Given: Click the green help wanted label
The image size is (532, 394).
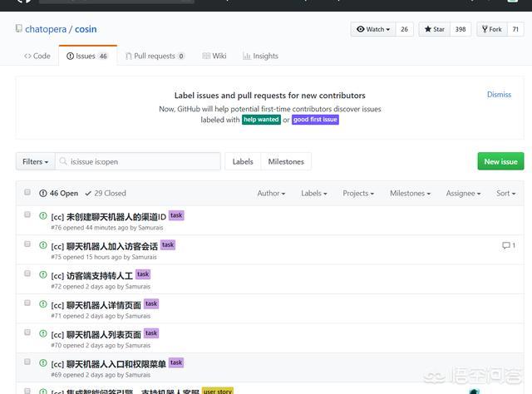Looking at the screenshot, I should [261, 120].
